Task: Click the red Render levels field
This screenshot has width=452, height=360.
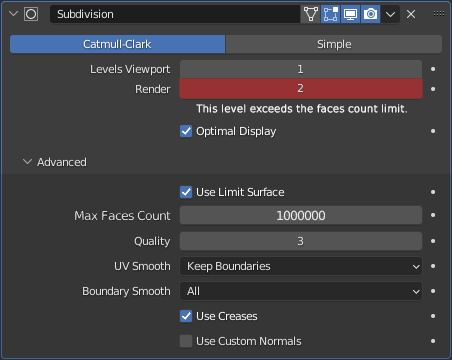Action: (x=301, y=88)
